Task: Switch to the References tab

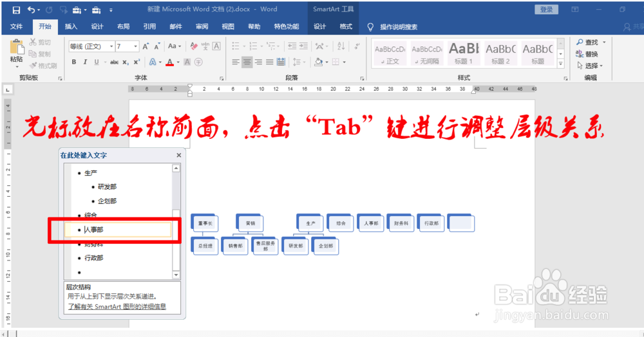Action: [149, 26]
